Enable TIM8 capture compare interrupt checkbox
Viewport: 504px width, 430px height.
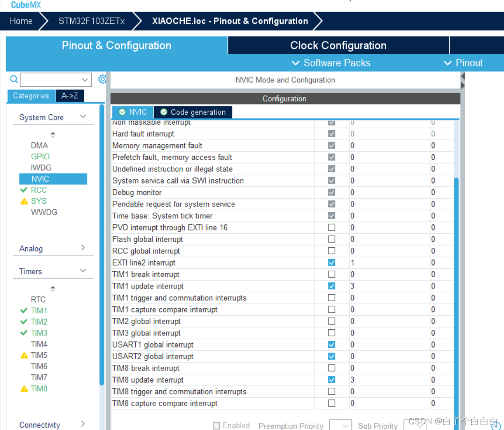click(331, 403)
